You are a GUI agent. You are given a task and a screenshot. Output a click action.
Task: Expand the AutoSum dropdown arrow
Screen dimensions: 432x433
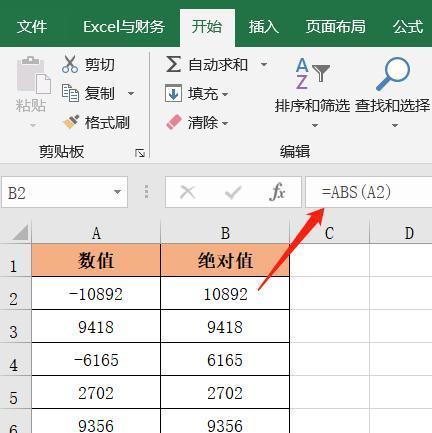coord(264,64)
